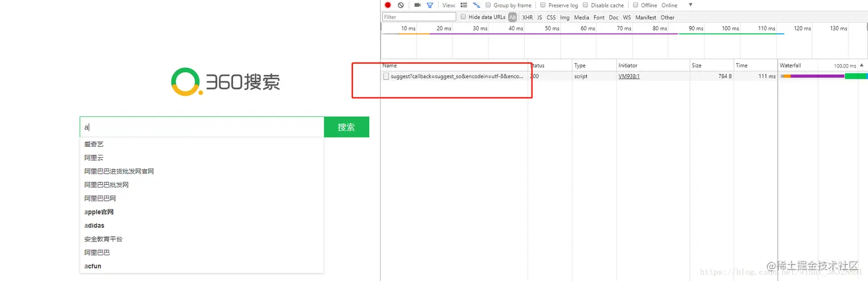Screen dimensions: 868x281
Task: Pick suggestion 阿里巴巴网
Action: pyautogui.click(x=201, y=198)
